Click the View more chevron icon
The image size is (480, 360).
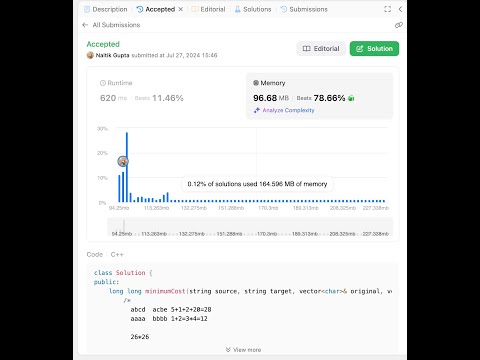tap(228, 350)
